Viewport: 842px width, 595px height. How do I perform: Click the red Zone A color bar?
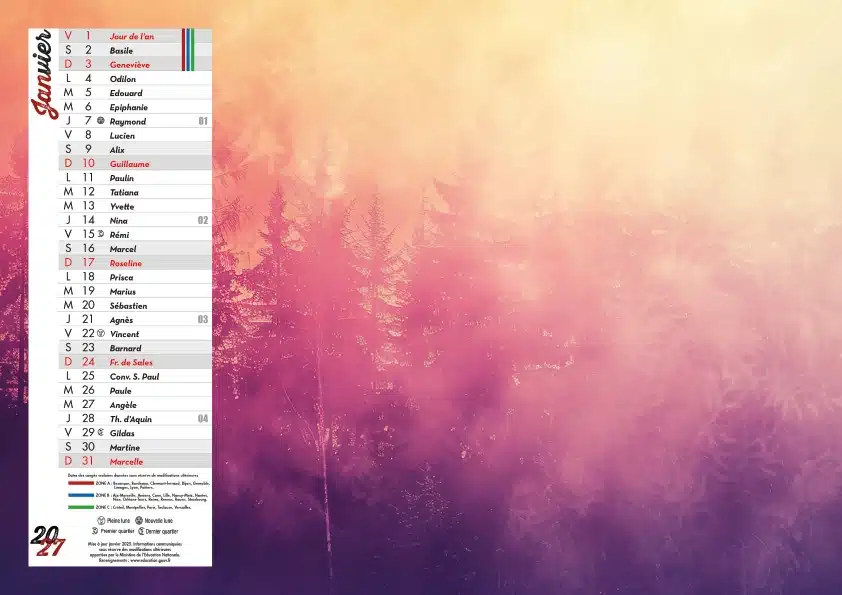(x=80, y=482)
